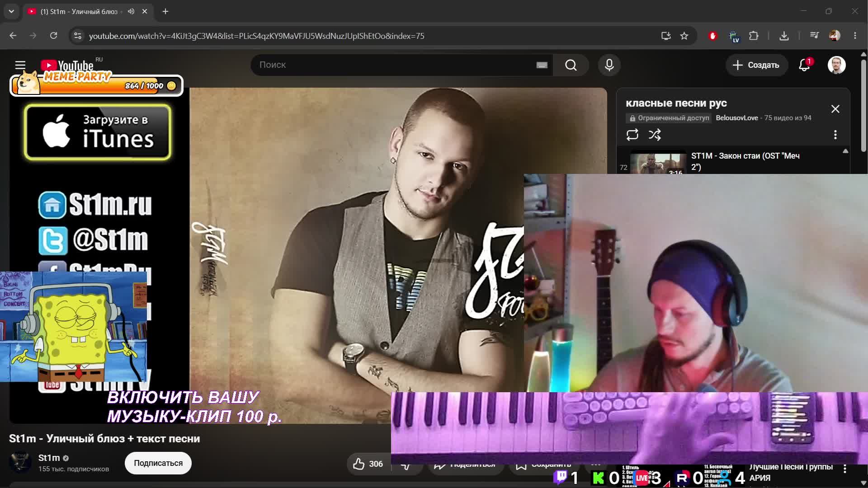Open browser downloads
868x488 pixels.
coord(784,36)
